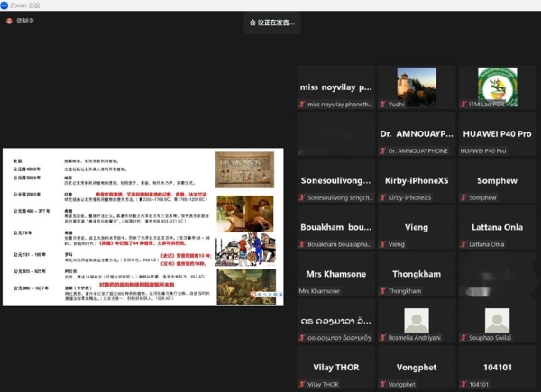
Task: Click muted mic icon on Vieng's tile
Action: pos(382,244)
